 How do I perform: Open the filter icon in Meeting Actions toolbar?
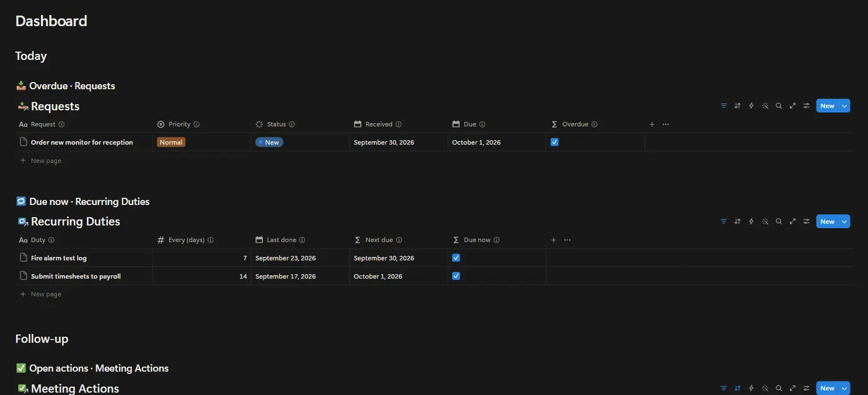[724, 388]
